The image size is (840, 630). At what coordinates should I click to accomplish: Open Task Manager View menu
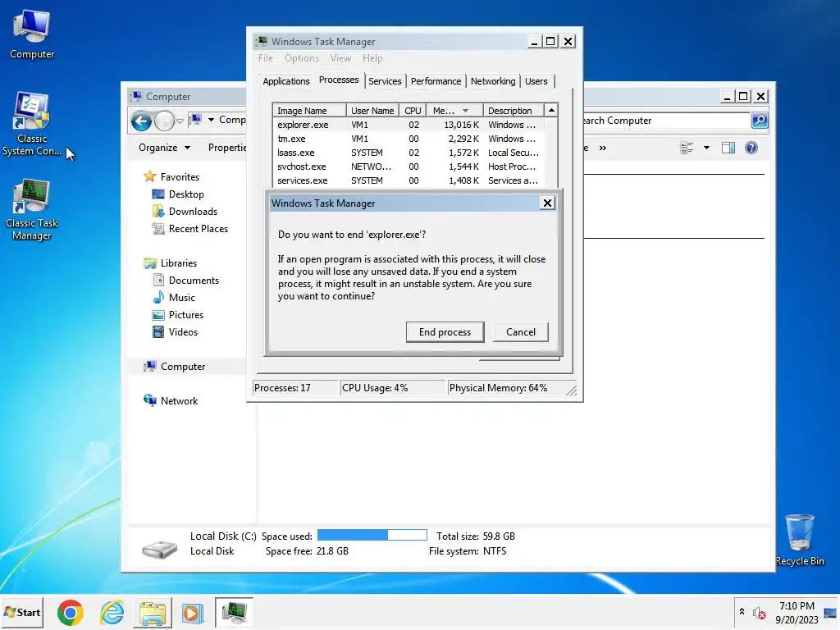(340, 58)
